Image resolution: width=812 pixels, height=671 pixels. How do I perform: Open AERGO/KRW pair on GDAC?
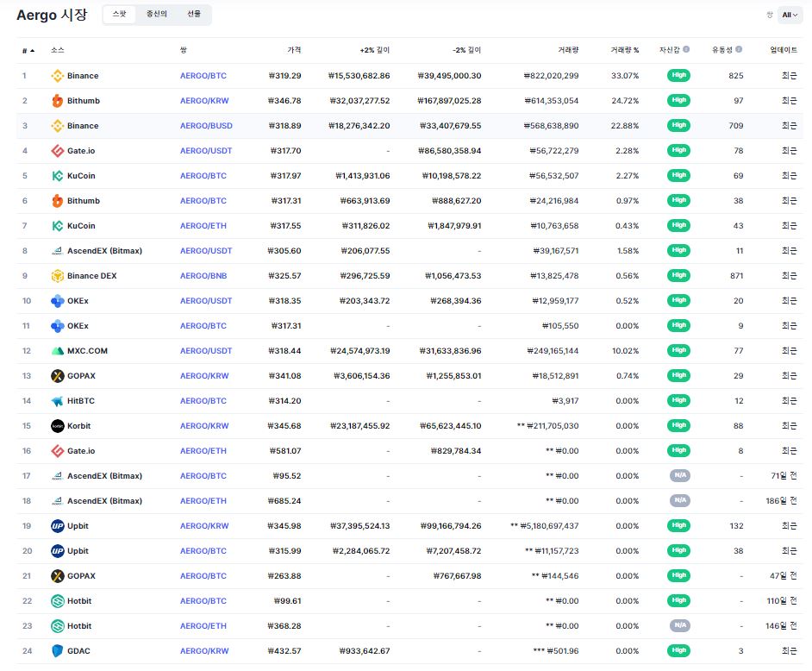pos(204,651)
